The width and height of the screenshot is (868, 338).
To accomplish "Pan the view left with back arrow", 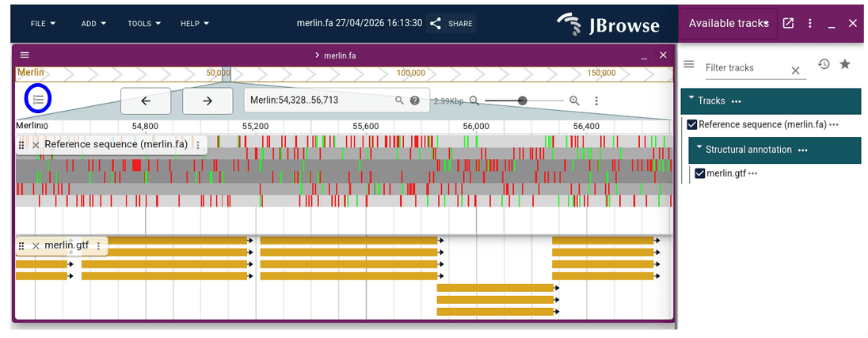I will tap(146, 101).
